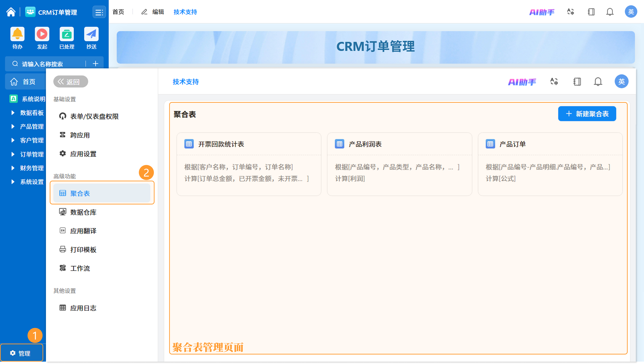Expand 财务管理 in sidebar

(x=13, y=168)
